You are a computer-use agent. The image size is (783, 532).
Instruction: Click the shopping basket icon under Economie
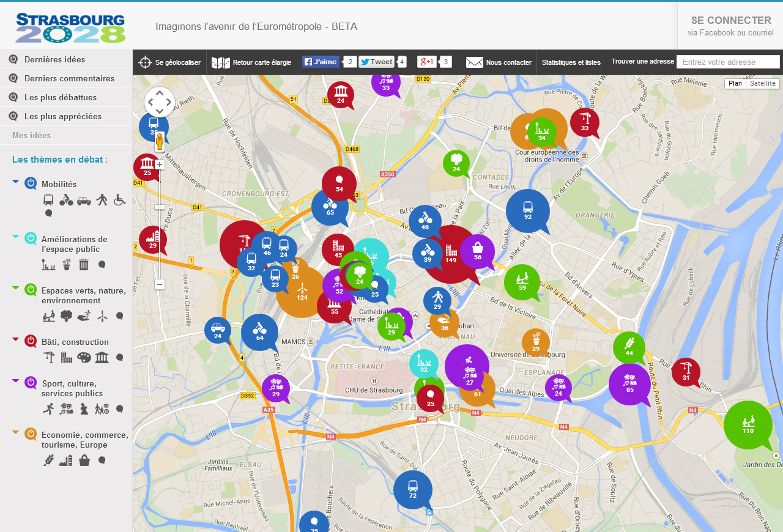84,460
